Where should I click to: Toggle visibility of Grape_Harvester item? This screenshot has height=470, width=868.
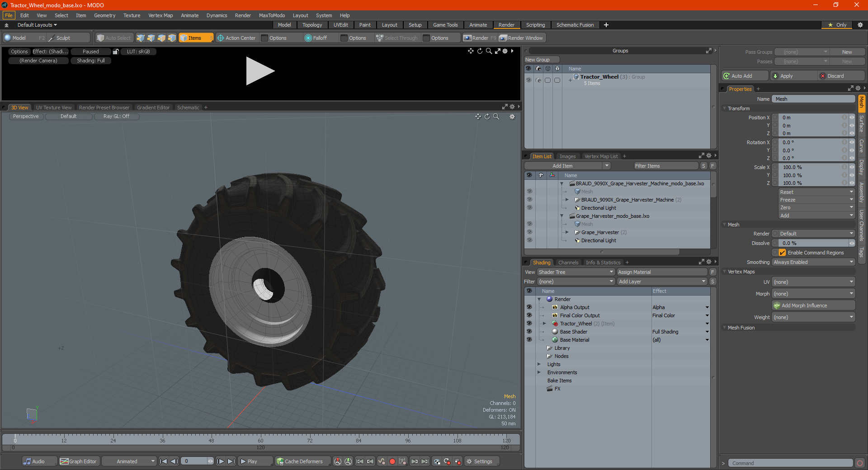pyautogui.click(x=529, y=232)
